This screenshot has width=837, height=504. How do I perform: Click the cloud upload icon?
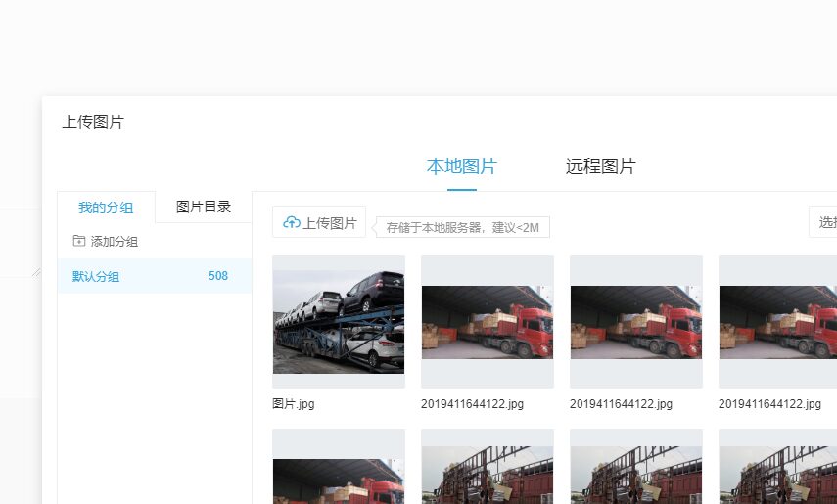[x=292, y=222]
